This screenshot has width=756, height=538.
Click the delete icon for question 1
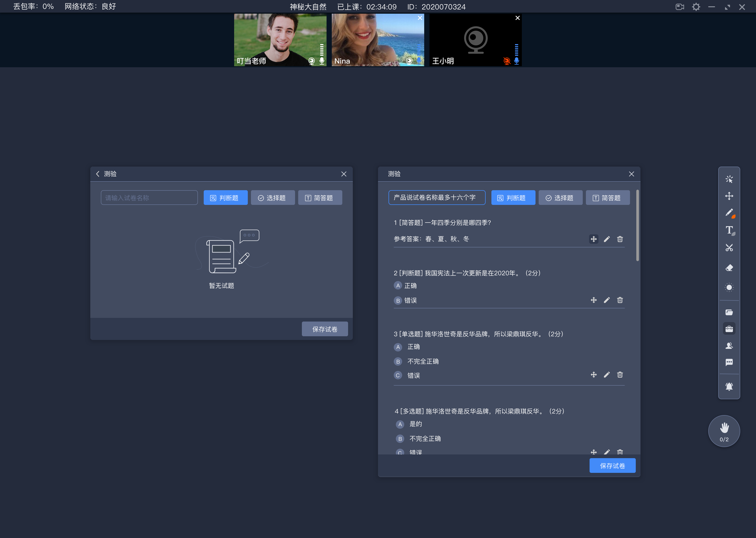620,239
